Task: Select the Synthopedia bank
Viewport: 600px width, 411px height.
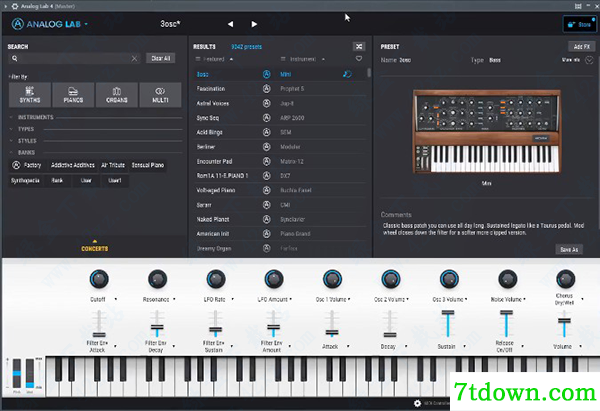Action: tap(25, 180)
